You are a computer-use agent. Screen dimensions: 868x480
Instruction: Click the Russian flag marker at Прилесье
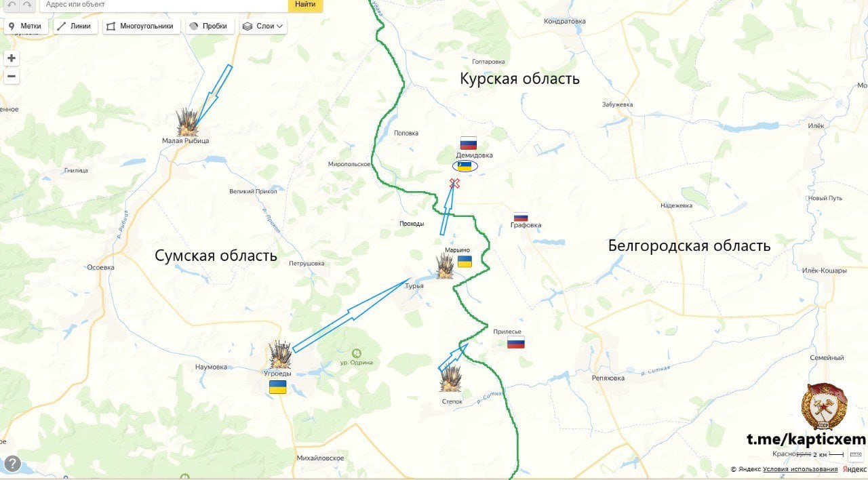516,342
